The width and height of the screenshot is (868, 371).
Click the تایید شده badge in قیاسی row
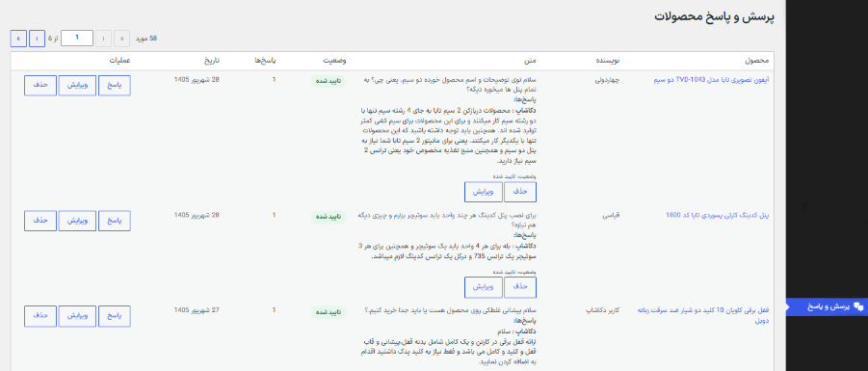click(329, 217)
